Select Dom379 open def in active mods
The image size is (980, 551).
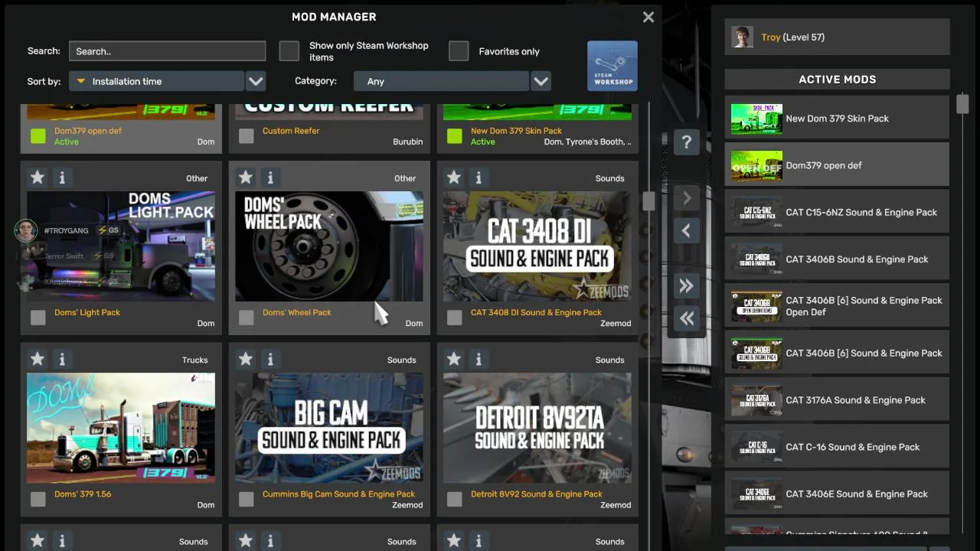point(837,165)
